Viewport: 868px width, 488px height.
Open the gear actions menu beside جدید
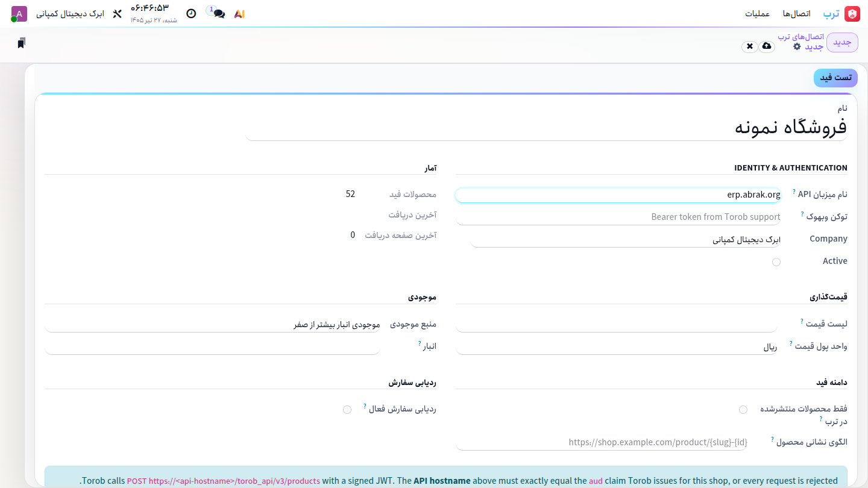coord(797,46)
